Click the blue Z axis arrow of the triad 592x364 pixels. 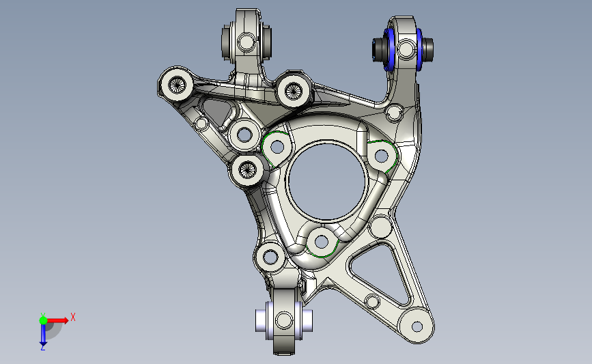click(x=43, y=335)
